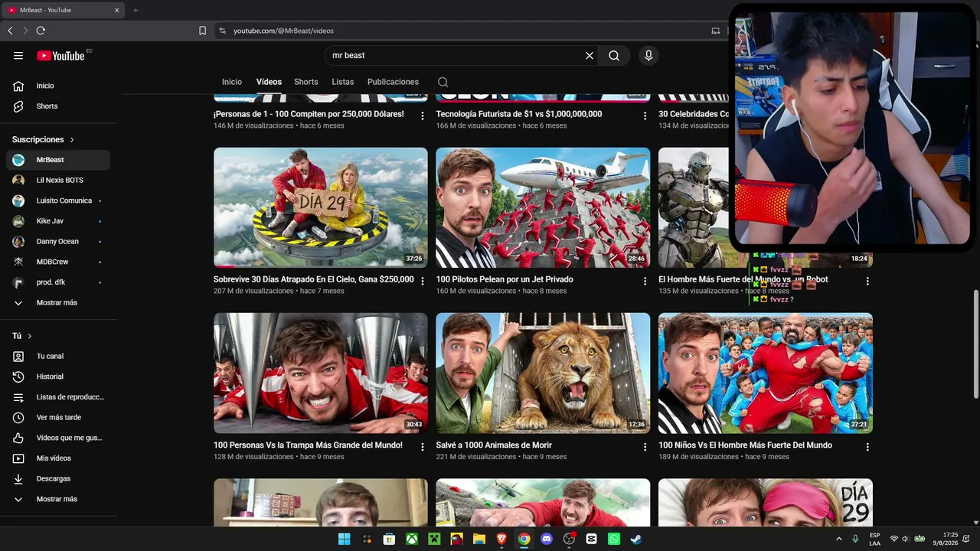
Task: Bookmark this page with the bookmark icon
Action: (202, 31)
